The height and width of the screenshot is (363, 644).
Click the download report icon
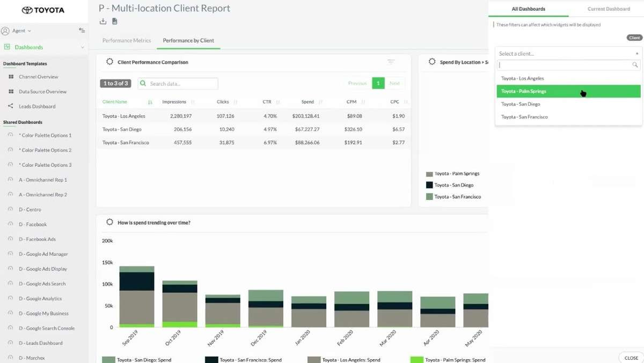(103, 21)
